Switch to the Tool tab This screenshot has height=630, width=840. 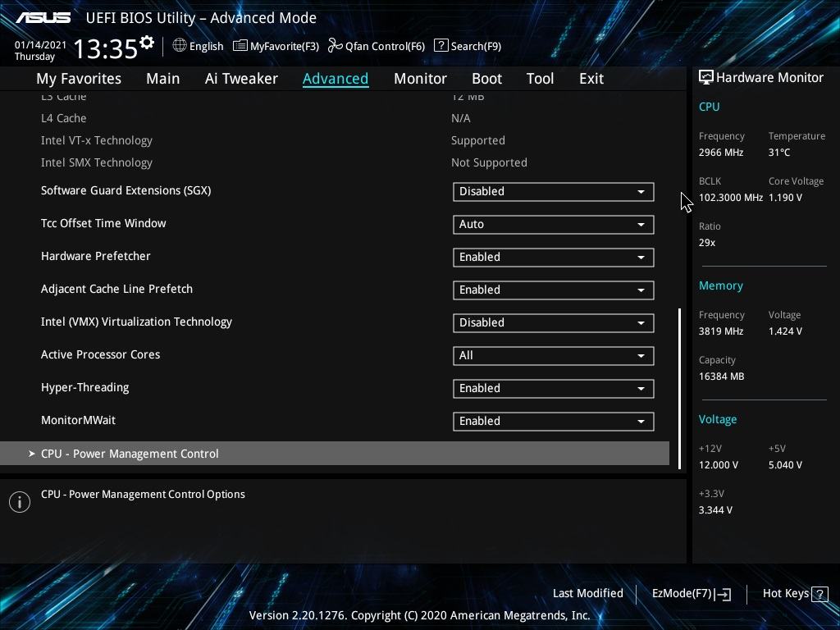point(540,79)
